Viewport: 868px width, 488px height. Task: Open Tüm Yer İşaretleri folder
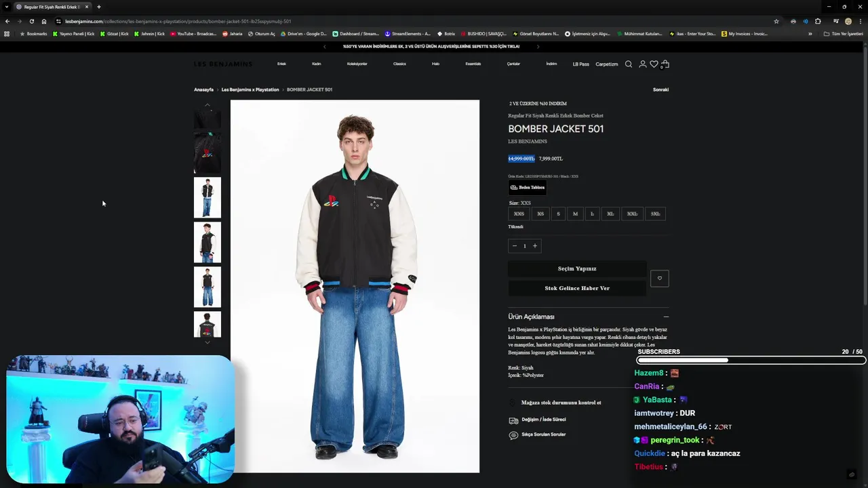coord(843,34)
